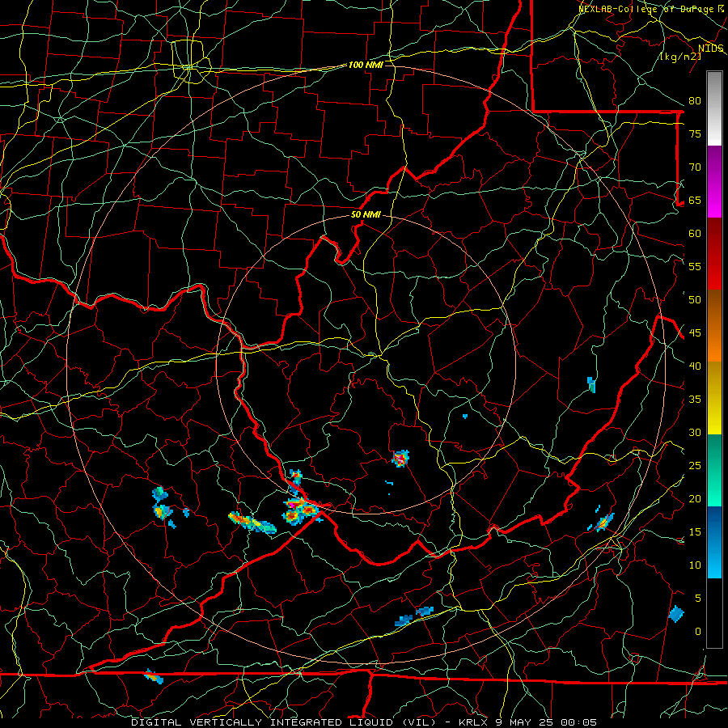Click the large red-core storm cluster on the 50 NMI ring
Viewport: 728px width, 728px height.
[302, 510]
